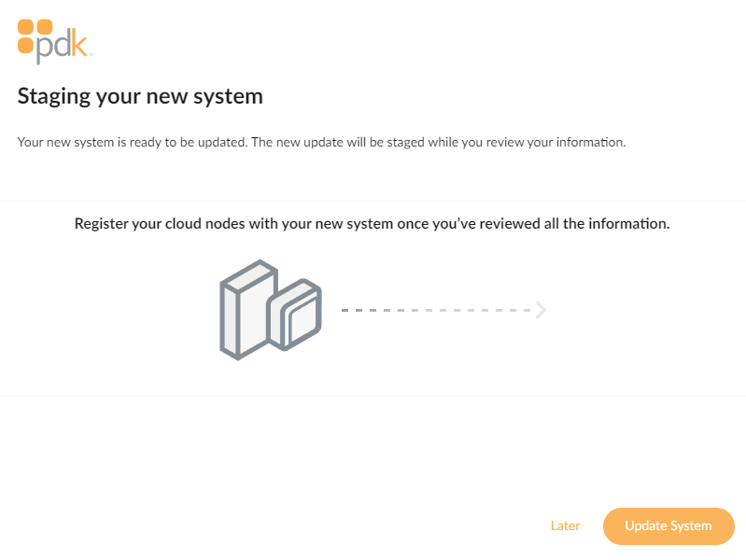Click the bottom-left orange square of the logo
The image size is (746, 560).
pos(26,45)
